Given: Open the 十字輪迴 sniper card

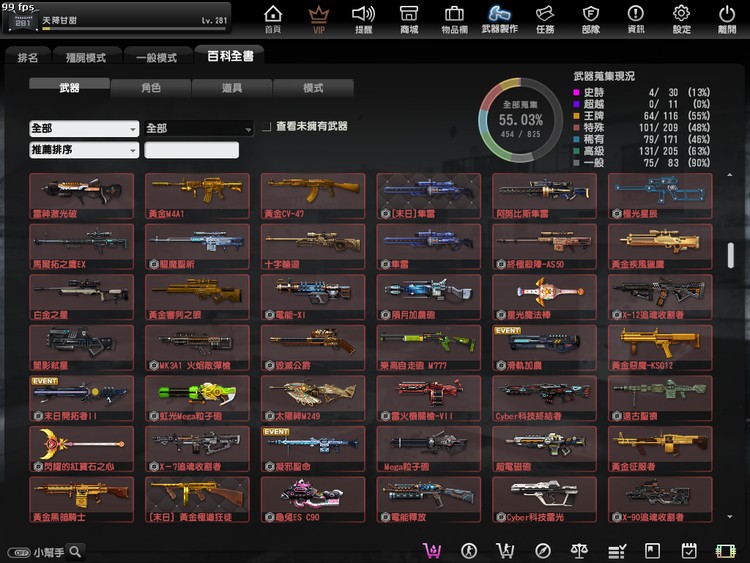Looking at the screenshot, I should point(313,246).
